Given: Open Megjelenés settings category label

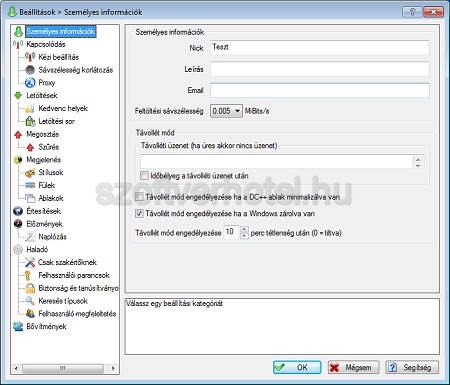Looking at the screenshot, I should 44,160.
